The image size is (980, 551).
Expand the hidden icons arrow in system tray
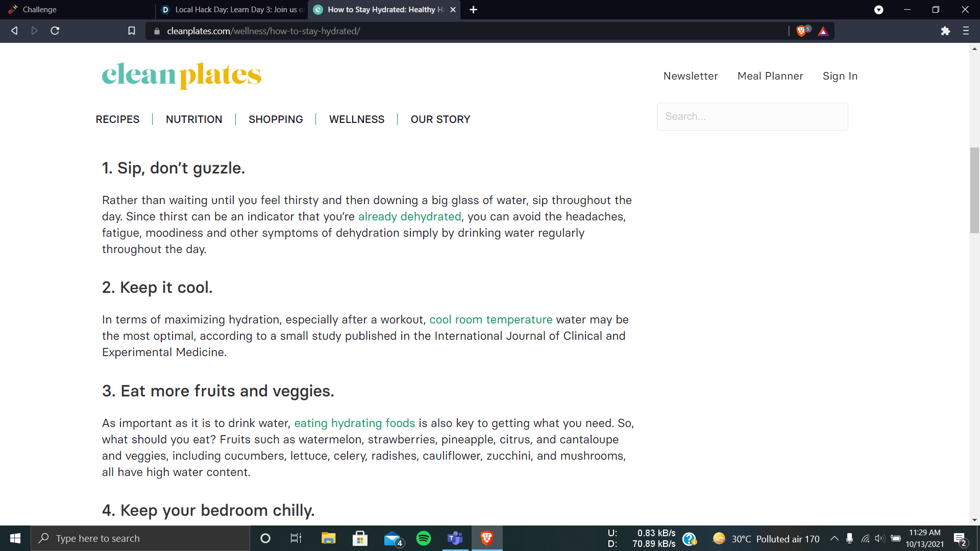tap(834, 538)
